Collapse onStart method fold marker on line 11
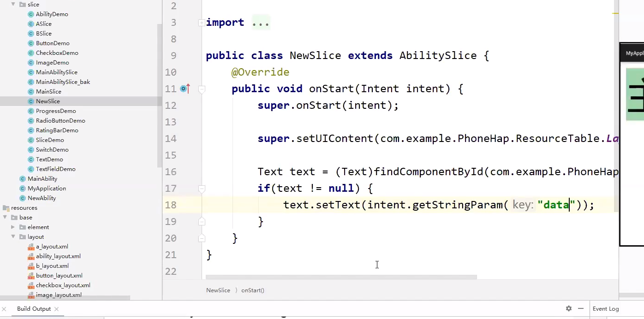The height and width of the screenshot is (319, 644). (202, 89)
